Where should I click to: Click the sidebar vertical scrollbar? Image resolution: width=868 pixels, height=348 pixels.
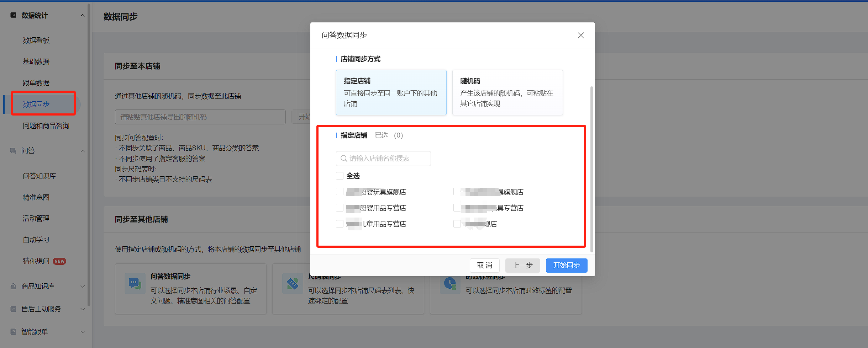click(89, 155)
